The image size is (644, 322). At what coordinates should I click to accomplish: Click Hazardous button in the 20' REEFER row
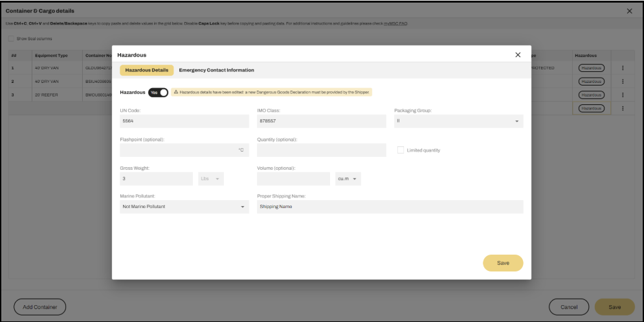click(592, 95)
